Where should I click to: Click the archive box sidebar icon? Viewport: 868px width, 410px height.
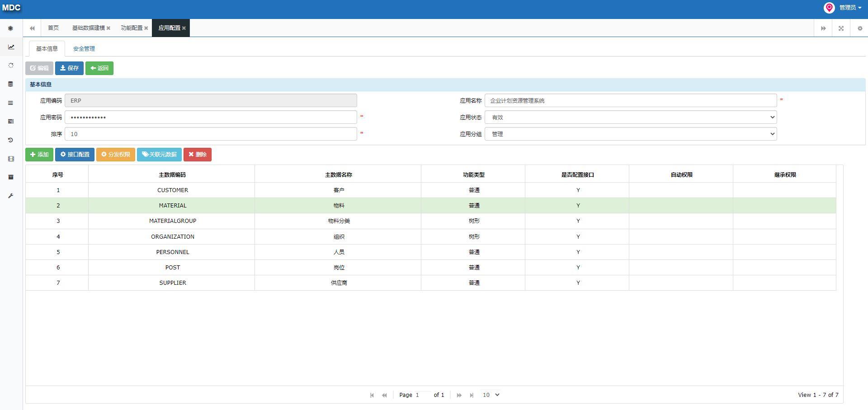(x=11, y=177)
